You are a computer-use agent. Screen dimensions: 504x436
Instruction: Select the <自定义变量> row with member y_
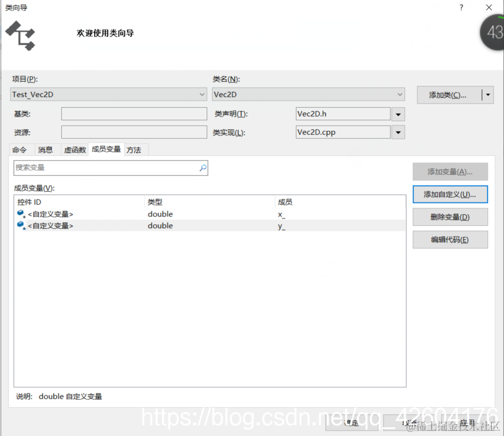(210, 225)
